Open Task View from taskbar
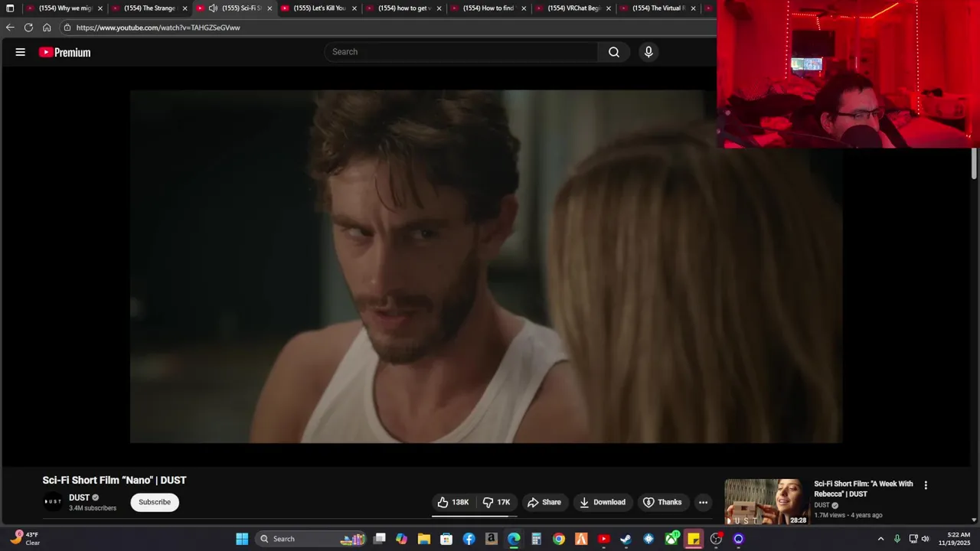 click(x=379, y=539)
